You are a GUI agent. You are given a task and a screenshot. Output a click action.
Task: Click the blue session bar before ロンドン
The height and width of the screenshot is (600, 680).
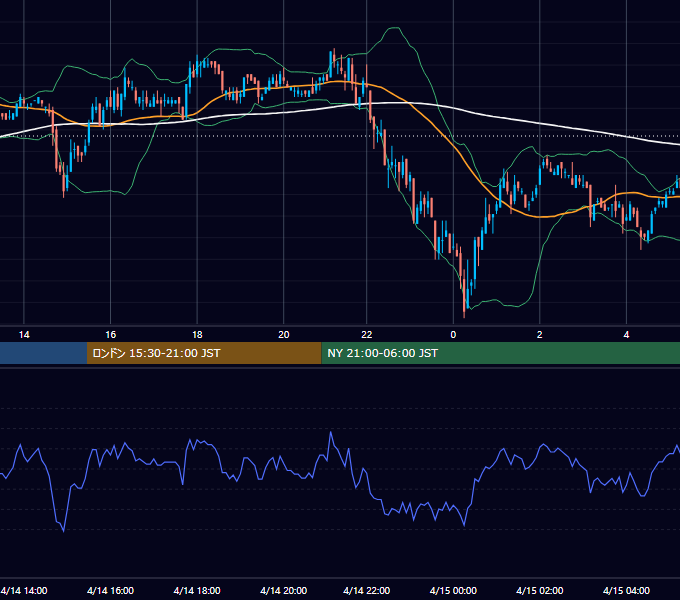(x=43, y=353)
